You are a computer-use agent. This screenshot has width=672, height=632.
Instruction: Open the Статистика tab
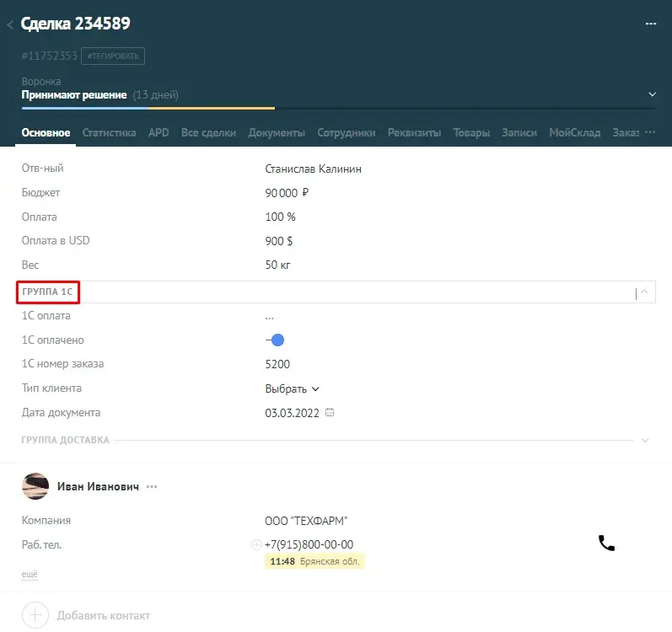pyautogui.click(x=110, y=133)
